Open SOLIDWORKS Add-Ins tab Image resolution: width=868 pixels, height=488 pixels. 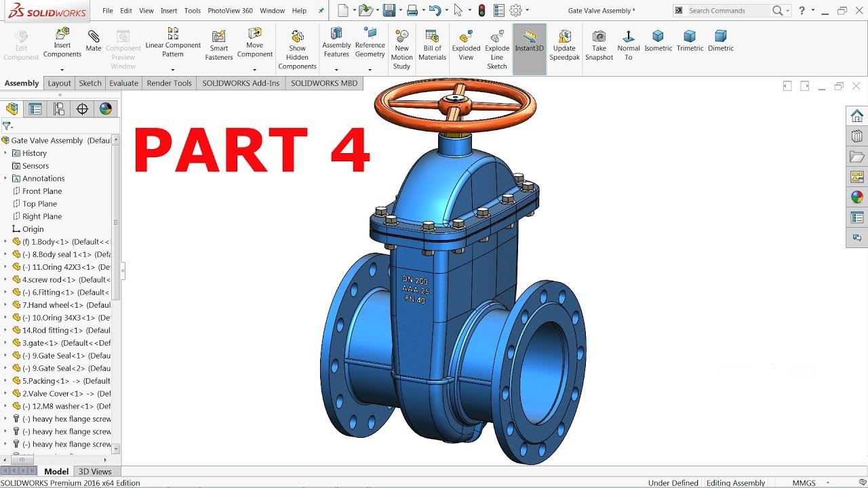pyautogui.click(x=241, y=83)
